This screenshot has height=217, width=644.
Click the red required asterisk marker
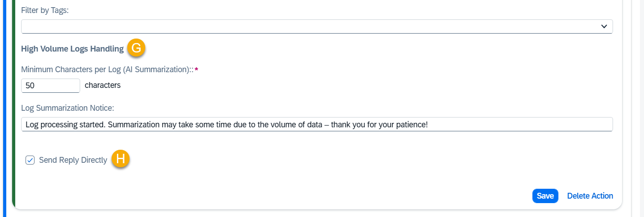[196, 70]
